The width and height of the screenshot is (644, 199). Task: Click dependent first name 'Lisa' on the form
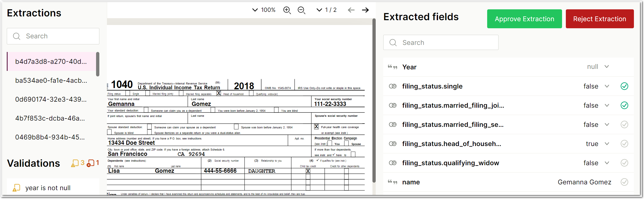point(114,171)
